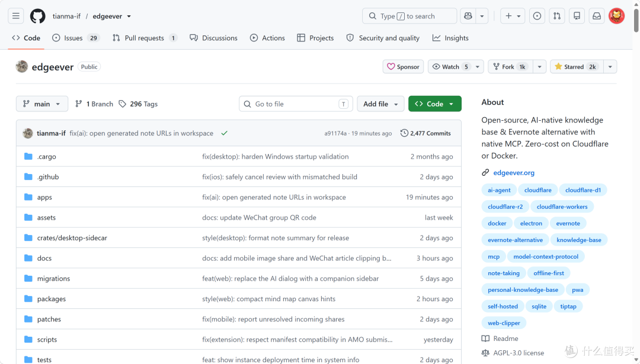The width and height of the screenshot is (640, 364).
Task: Open the 296 Tags link
Action: coord(138,104)
